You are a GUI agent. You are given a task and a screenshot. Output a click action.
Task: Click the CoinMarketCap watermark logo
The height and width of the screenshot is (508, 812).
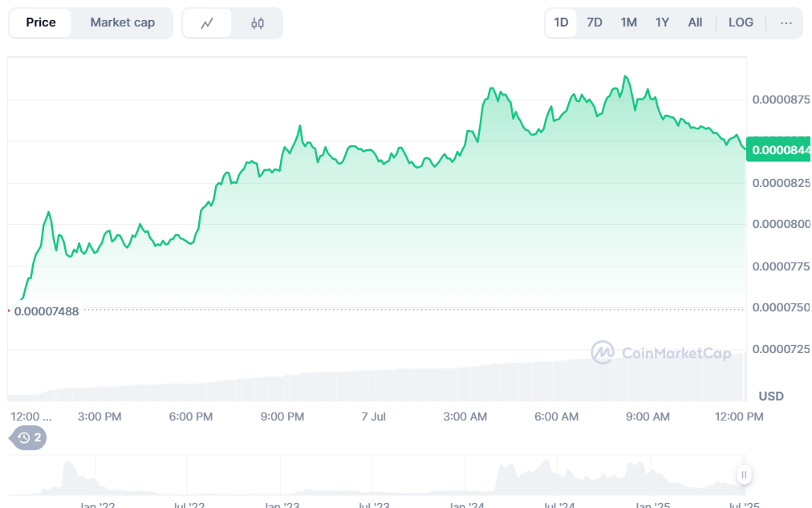(660, 352)
